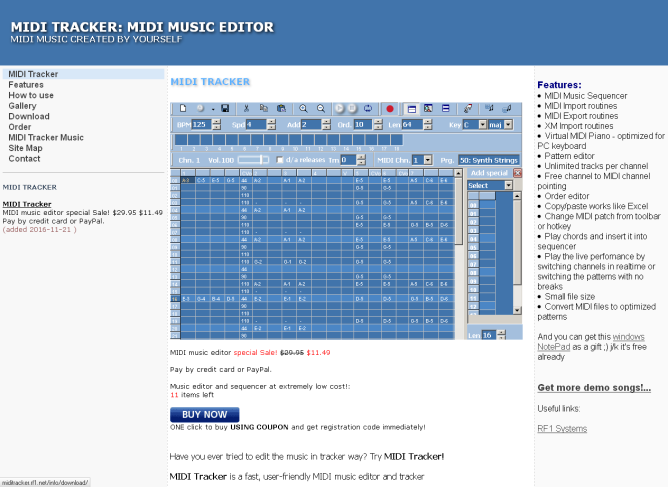Click the Cut scissors icon

click(x=246, y=109)
